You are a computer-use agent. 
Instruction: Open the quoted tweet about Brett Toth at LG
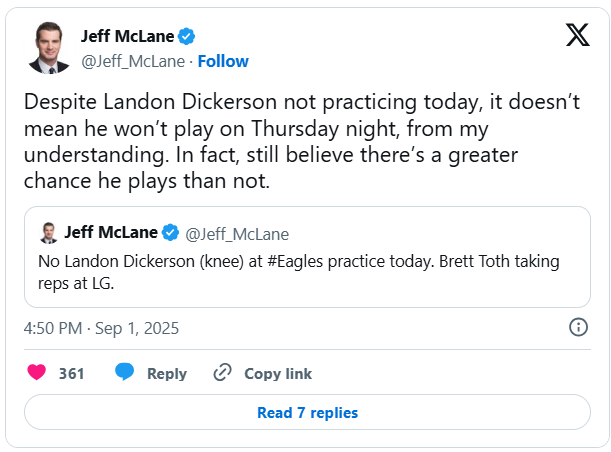(x=306, y=270)
